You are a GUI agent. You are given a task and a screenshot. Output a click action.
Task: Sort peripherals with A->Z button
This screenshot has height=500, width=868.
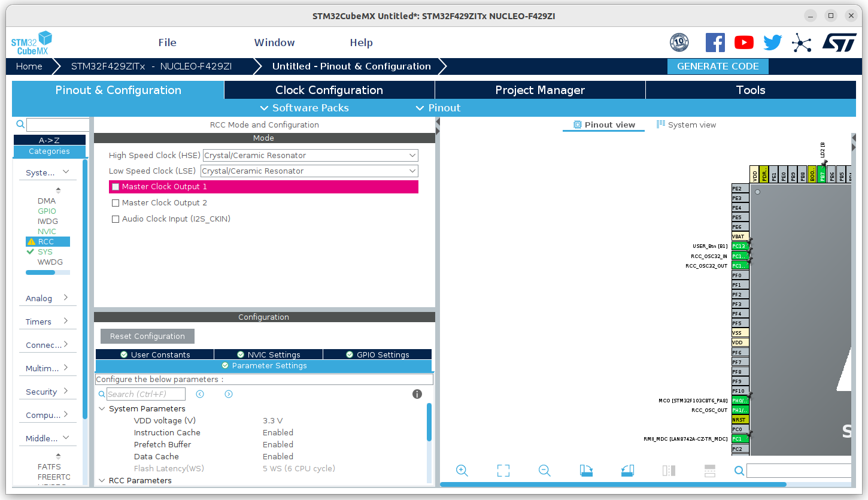pyautogui.click(x=49, y=140)
